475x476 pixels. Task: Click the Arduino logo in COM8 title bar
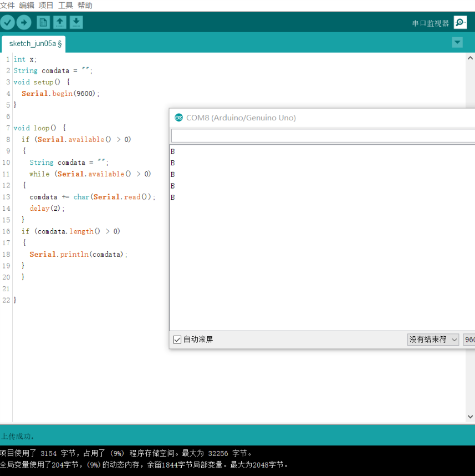coord(178,118)
